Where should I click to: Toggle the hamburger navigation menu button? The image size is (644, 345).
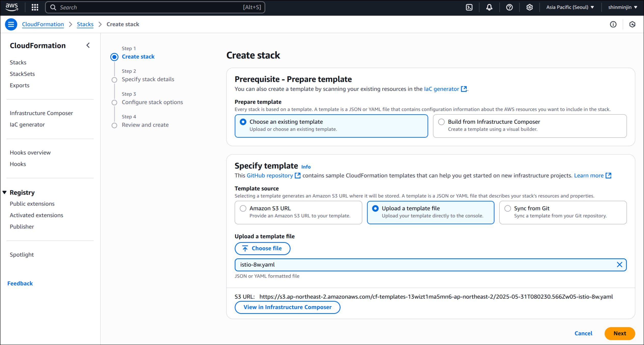click(11, 24)
